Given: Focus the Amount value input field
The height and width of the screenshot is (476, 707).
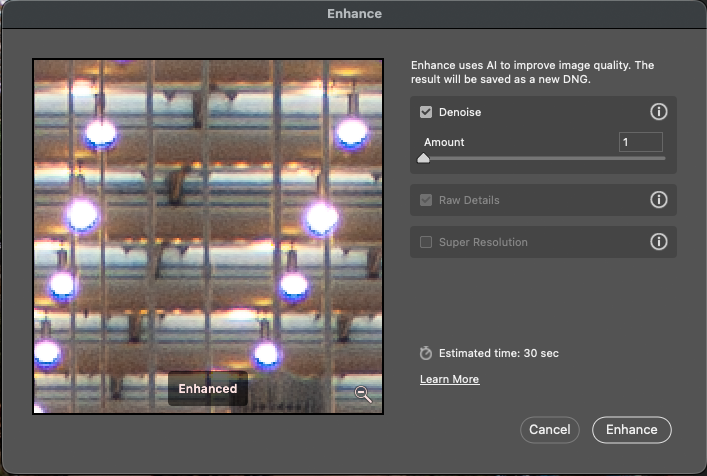Looking at the screenshot, I should click(x=640, y=142).
